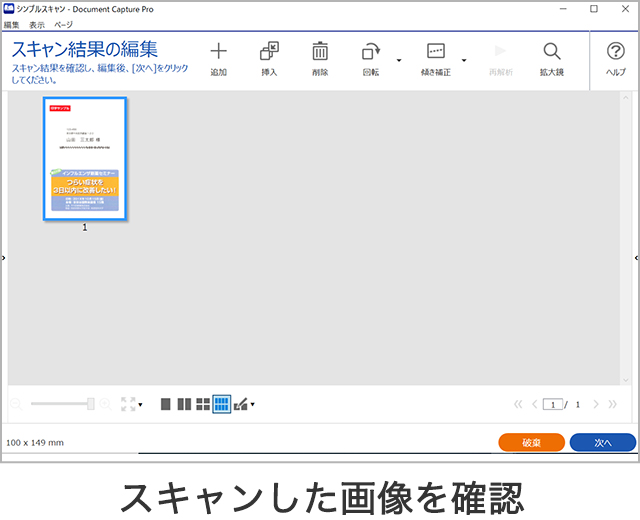Select scanned page thumbnail 1

85,159
